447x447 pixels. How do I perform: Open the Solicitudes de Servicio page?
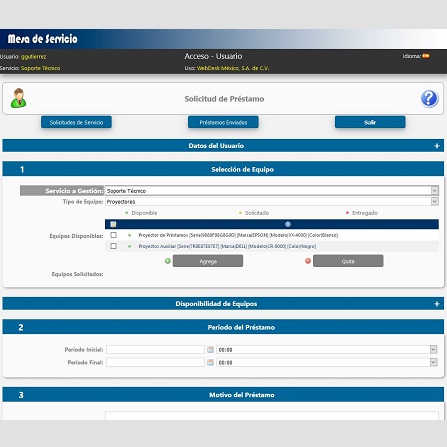[x=76, y=122]
